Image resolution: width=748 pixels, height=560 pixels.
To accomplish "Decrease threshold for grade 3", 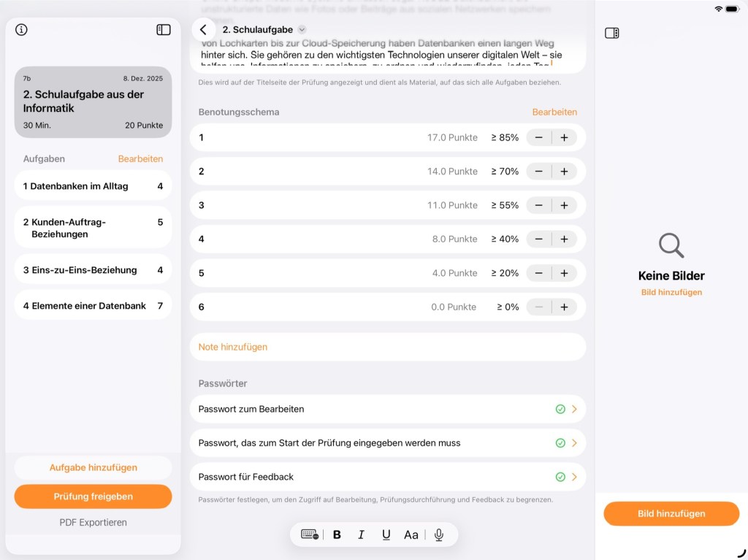I will click(x=539, y=205).
